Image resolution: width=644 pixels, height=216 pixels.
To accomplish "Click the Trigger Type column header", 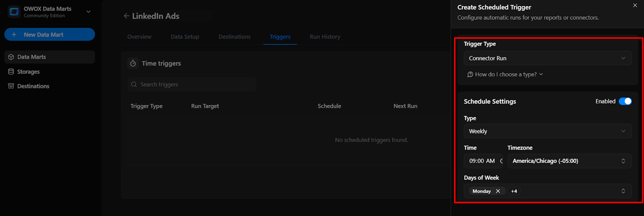I will tap(147, 106).
